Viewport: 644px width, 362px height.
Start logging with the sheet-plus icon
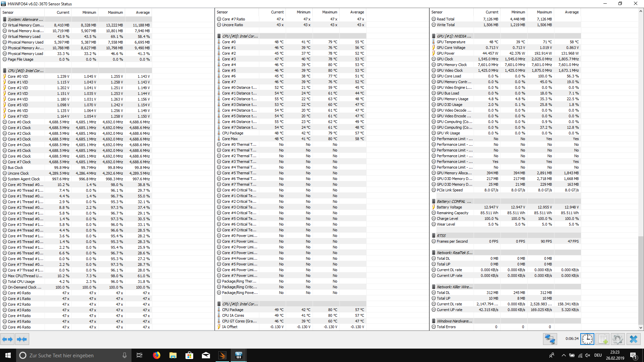[x=602, y=339]
